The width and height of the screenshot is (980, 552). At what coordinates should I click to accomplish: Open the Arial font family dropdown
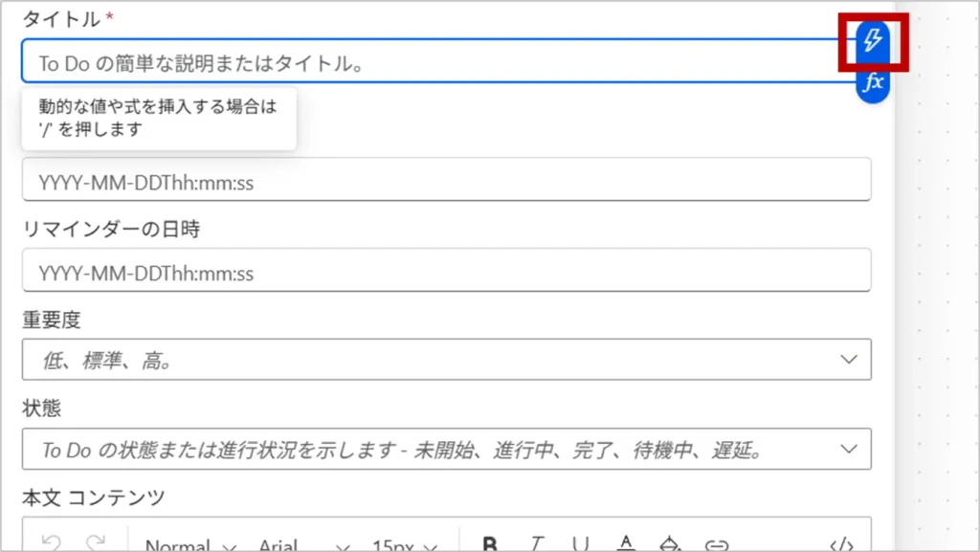pyautogui.click(x=303, y=545)
